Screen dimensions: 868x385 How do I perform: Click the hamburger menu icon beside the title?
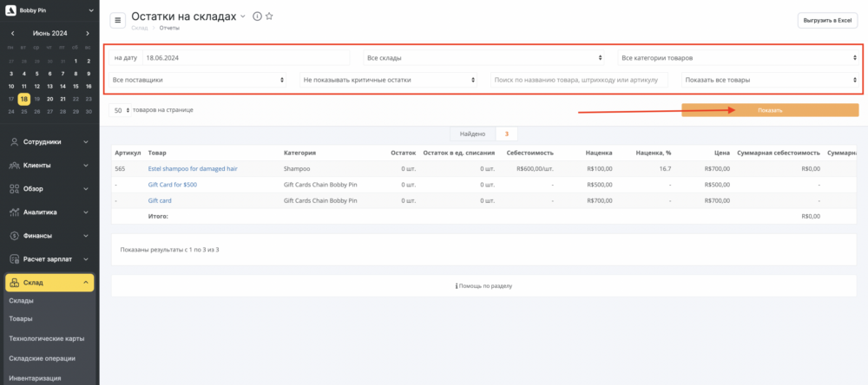[x=117, y=21]
